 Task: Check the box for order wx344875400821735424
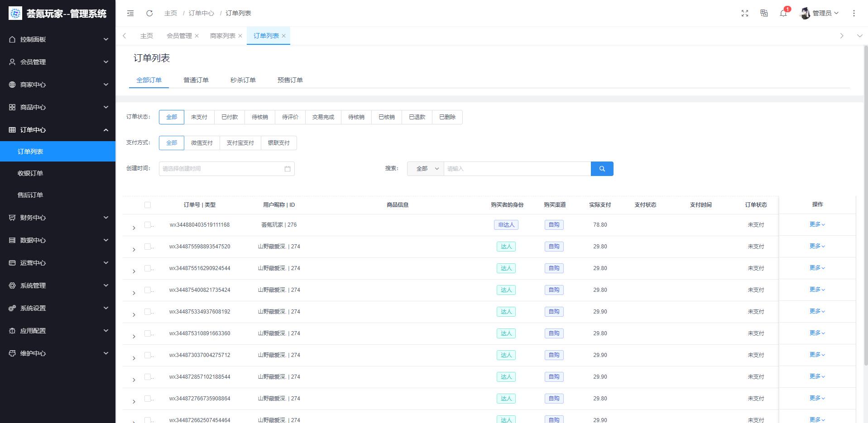click(x=148, y=290)
